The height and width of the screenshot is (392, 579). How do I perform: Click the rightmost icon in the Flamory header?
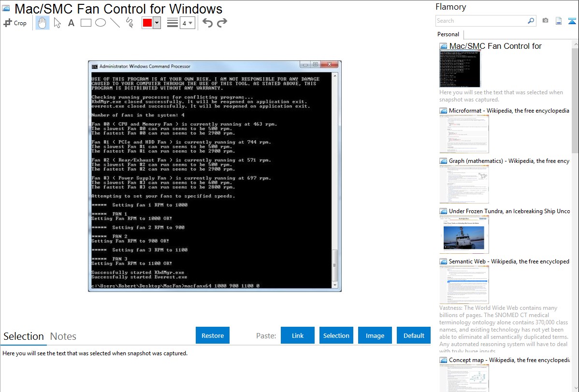tap(572, 21)
